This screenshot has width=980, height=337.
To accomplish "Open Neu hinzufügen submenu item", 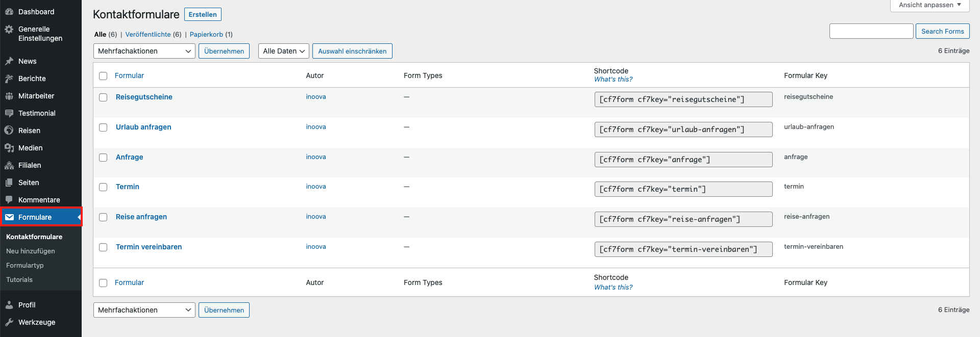I will point(31,251).
